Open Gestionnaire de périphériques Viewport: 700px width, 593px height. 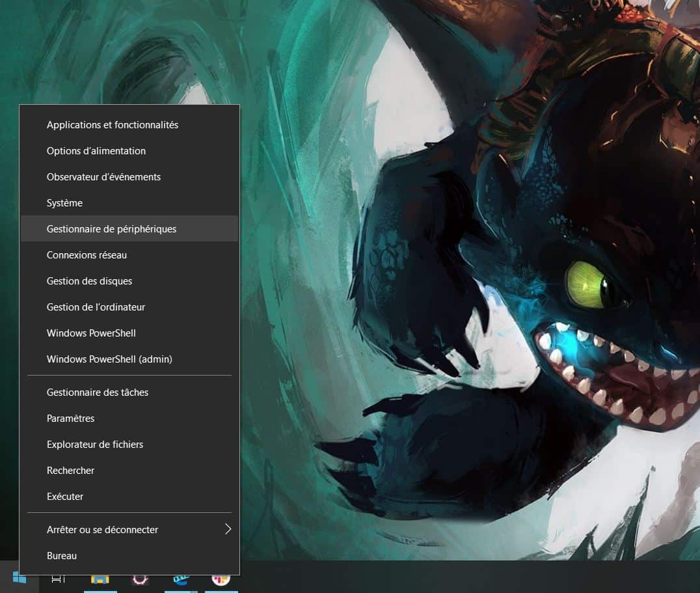tap(111, 229)
